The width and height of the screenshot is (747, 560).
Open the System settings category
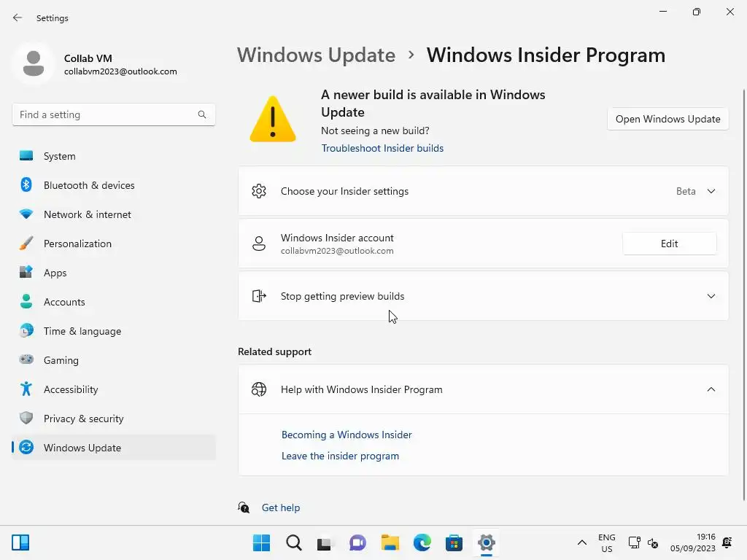pos(113,156)
